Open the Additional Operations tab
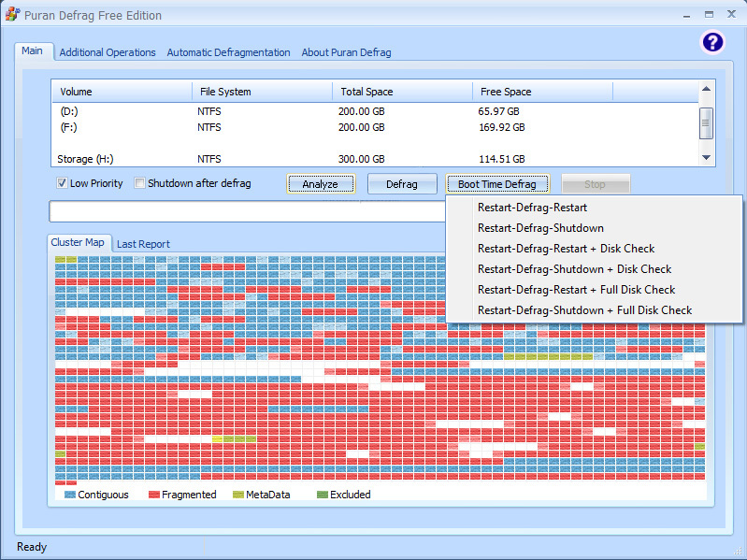 coord(108,52)
